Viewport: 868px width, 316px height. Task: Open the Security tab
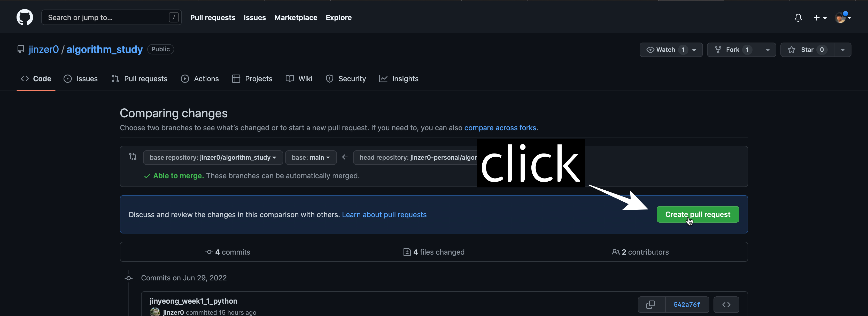coord(346,79)
